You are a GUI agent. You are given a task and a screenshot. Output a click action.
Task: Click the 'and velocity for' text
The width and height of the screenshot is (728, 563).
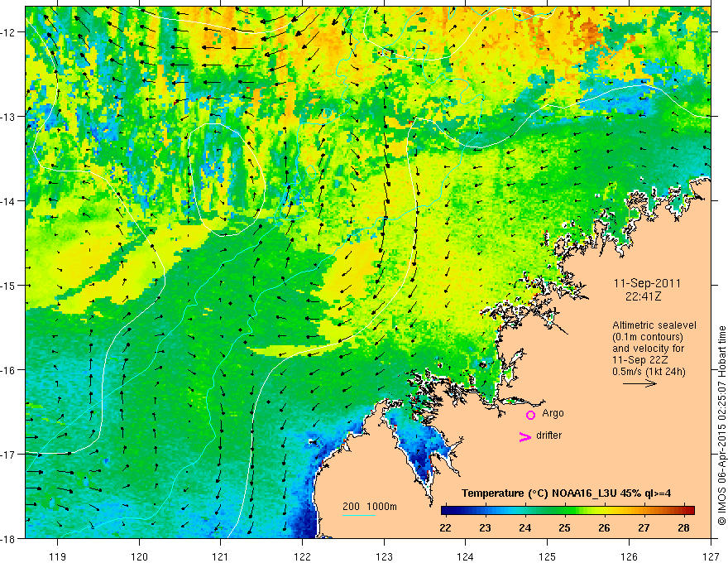[648, 349]
